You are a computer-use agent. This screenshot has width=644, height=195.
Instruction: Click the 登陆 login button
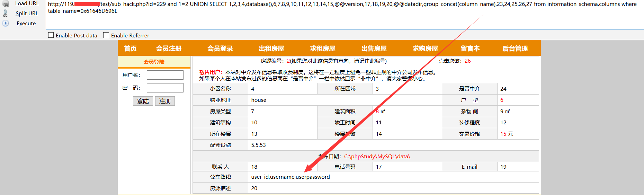[x=143, y=101]
